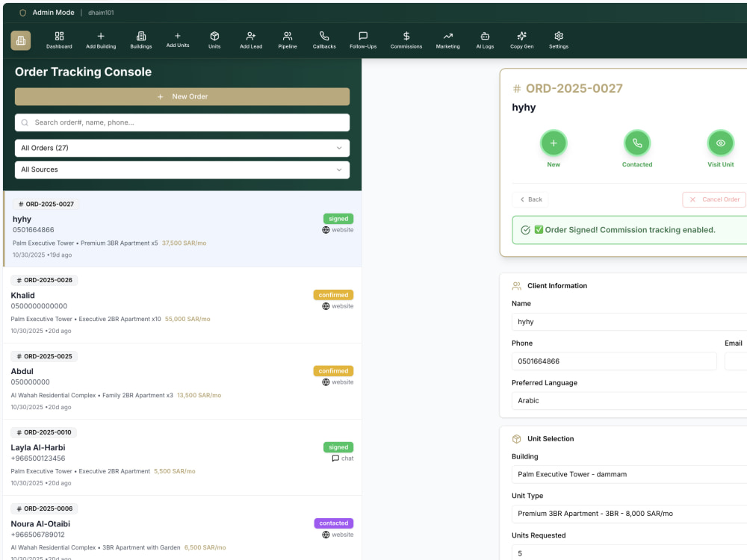Open the Units cube icon
Image resolution: width=747 pixels, height=560 pixels.
pyautogui.click(x=214, y=36)
